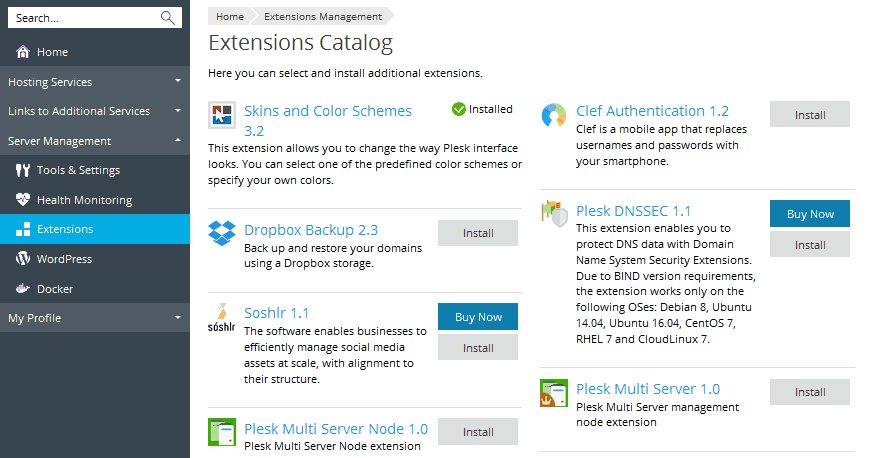Click the Plesk Multi Server icon
871x458 pixels.
point(553,393)
